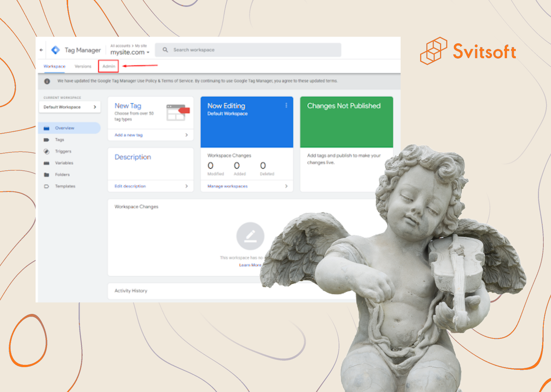The width and height of the screenshot is (551, 392).
Task: Click the search magnifier icon
Action: click(x=165, y=50)
